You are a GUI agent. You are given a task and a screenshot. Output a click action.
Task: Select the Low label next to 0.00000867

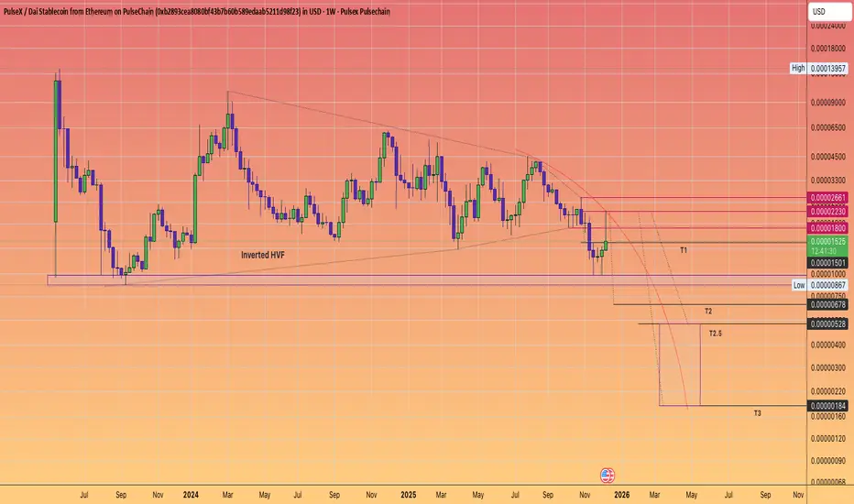click(x=799, y=285)
